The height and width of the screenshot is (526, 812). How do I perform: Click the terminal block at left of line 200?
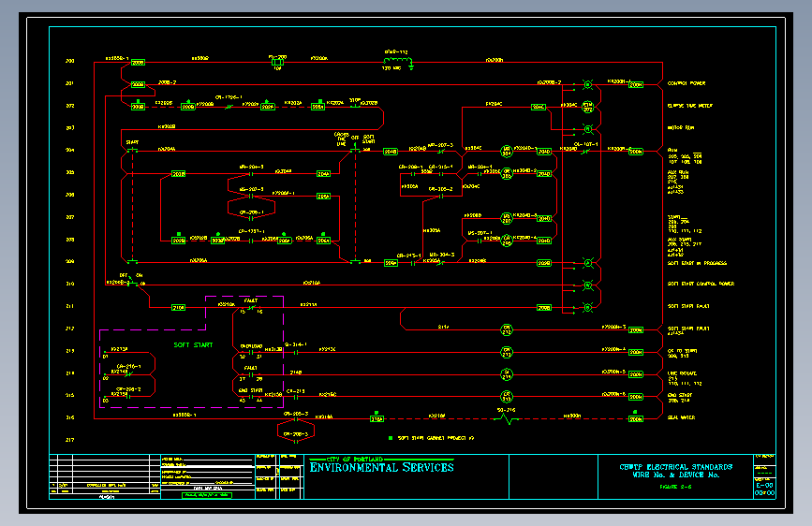click(x=138, y=62)
